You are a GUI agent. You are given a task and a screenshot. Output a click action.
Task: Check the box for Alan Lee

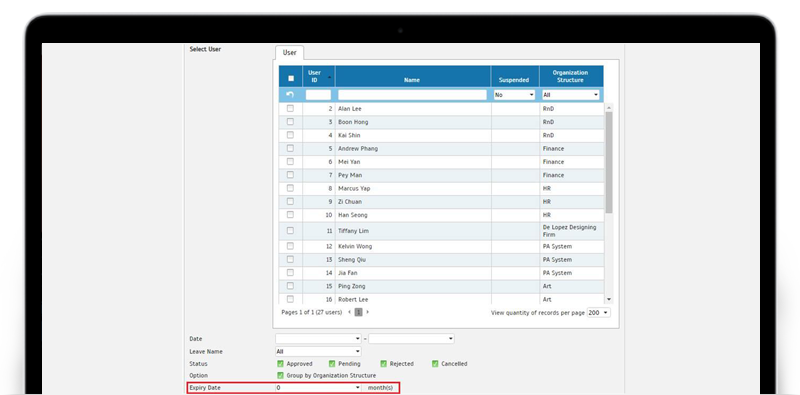click(x=290, y=108)
